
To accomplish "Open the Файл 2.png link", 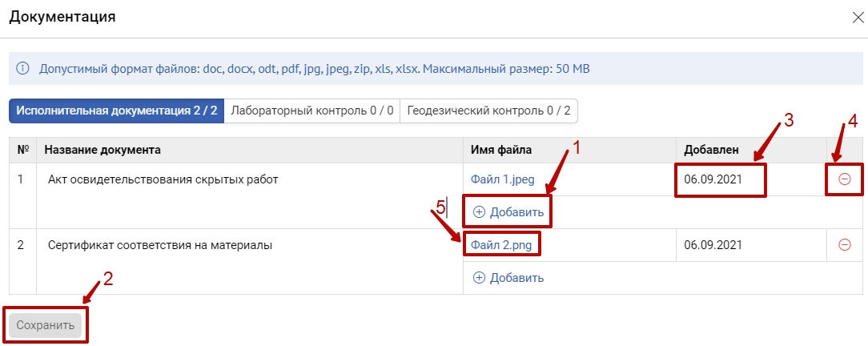I will click(x=501, y=244).
